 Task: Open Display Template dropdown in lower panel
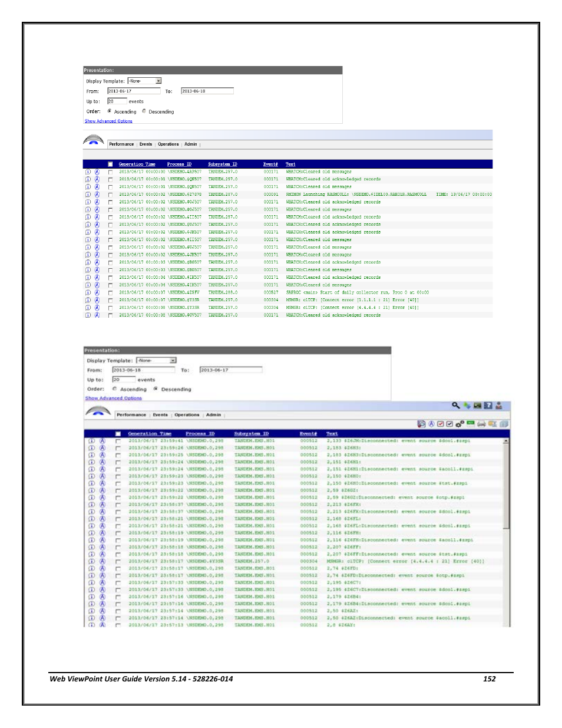[x=156, y=360]
